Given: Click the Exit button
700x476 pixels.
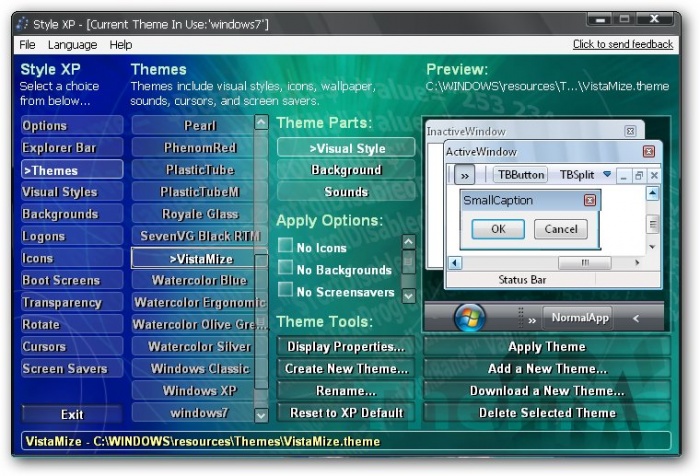Looking at the screenshot, I should (x=72, y=414).
